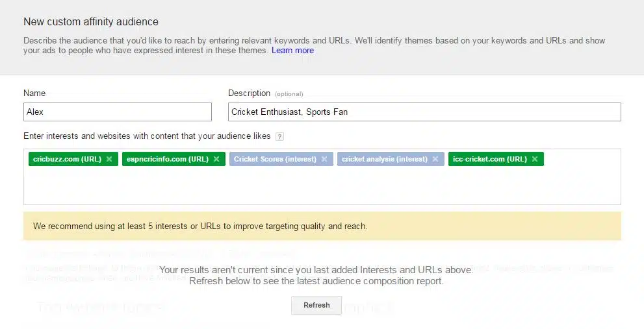
Task: Click the Description optional label
Action: tap(265, 93)
